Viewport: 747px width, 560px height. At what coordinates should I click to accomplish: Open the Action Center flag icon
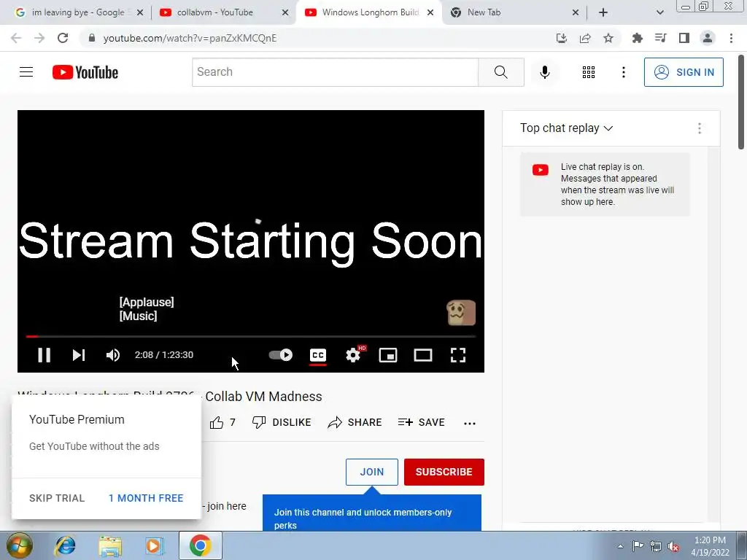point(638,546)
